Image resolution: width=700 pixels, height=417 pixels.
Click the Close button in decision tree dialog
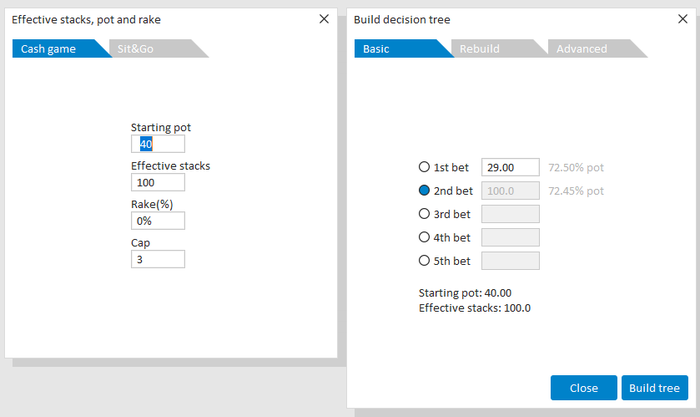tap(584, 388)
